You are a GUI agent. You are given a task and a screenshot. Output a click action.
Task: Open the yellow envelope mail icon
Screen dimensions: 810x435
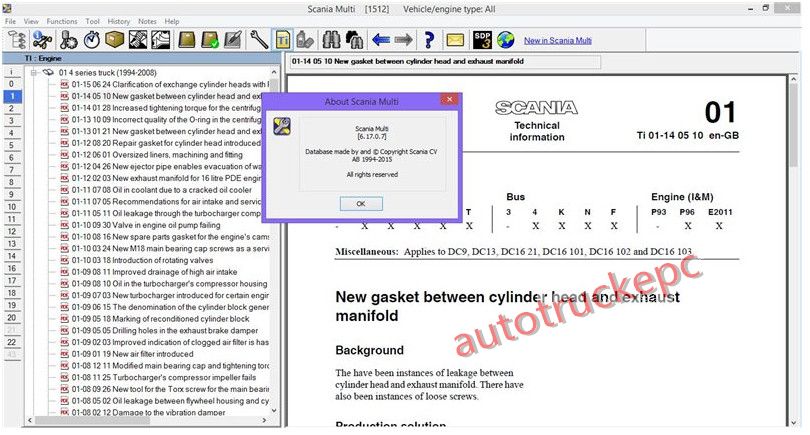click(x=455, y=40)
